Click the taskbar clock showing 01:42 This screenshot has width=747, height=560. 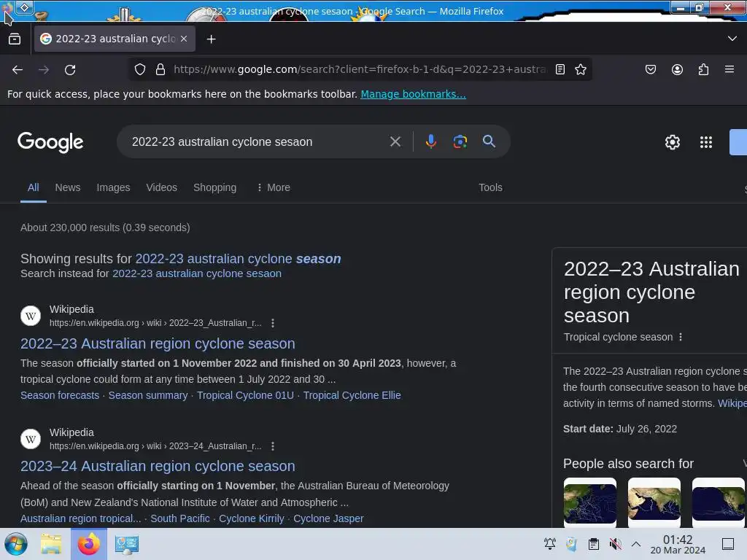[678, 545]
